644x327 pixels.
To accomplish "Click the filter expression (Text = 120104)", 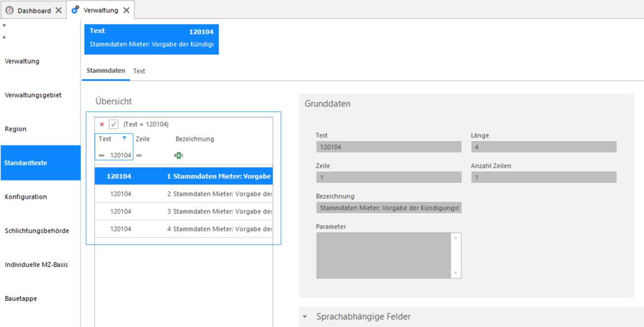I will [x=146, y=124].
